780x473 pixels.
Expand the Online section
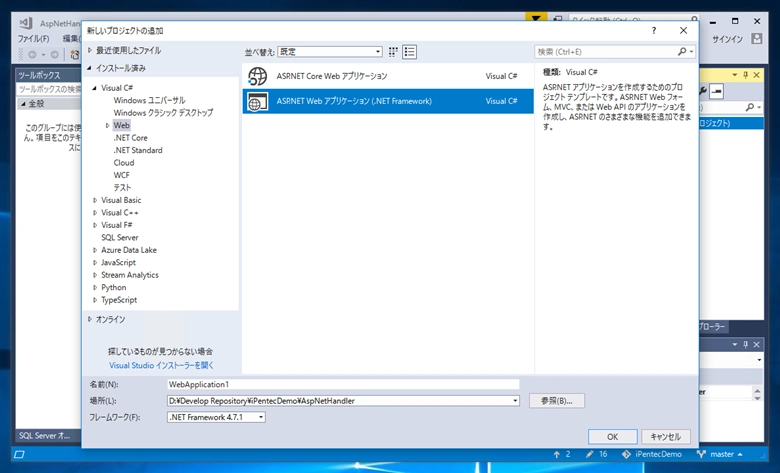click(x=90, y=319)
